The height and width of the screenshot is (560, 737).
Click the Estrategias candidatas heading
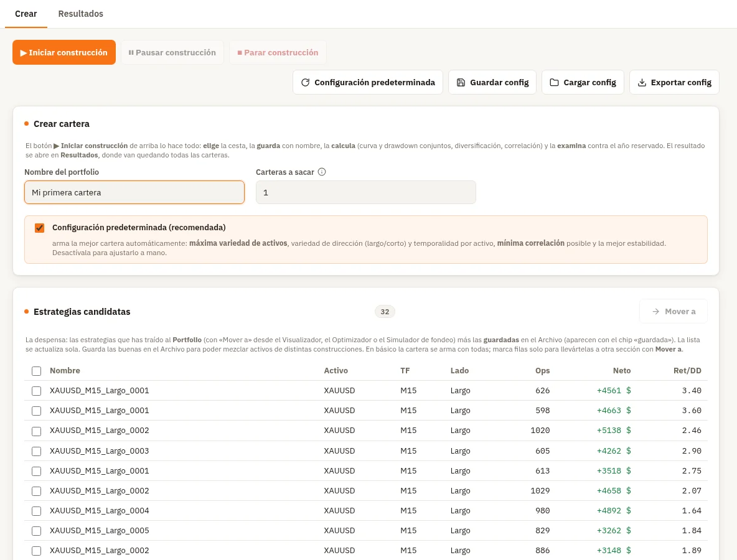82,312
